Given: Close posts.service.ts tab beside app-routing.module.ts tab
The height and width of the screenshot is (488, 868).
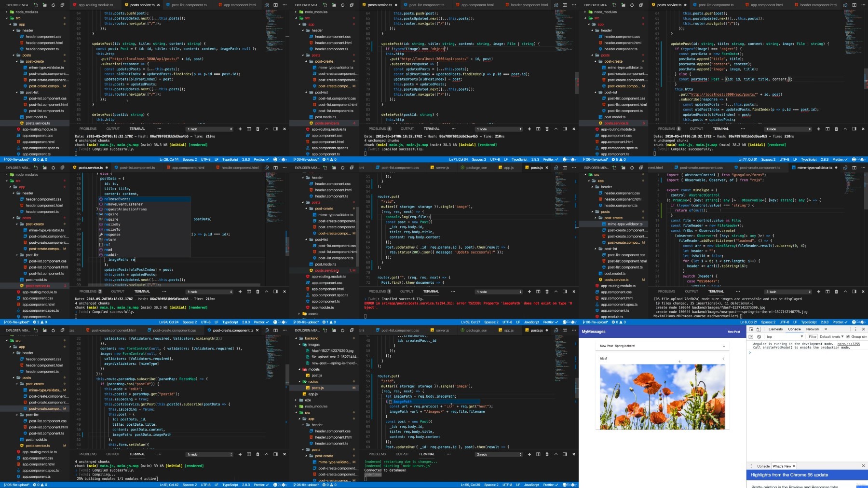Looking at the screenshot, I should tap(159, 5).
